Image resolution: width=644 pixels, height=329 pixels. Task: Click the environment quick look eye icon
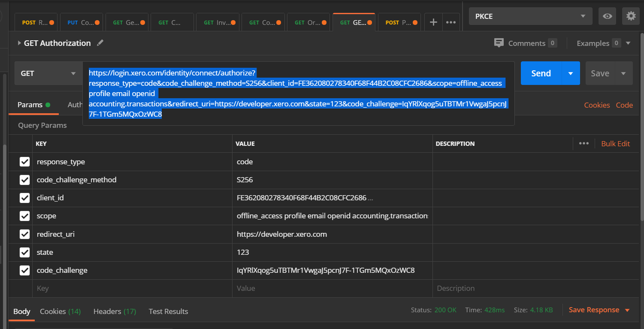pyautogui.click(x=607, y=16)
